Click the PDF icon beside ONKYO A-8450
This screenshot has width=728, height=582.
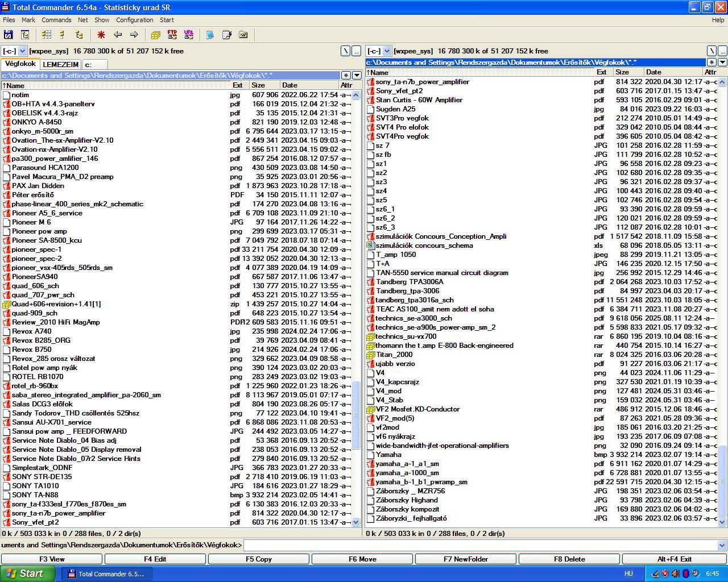coord(7,122)
